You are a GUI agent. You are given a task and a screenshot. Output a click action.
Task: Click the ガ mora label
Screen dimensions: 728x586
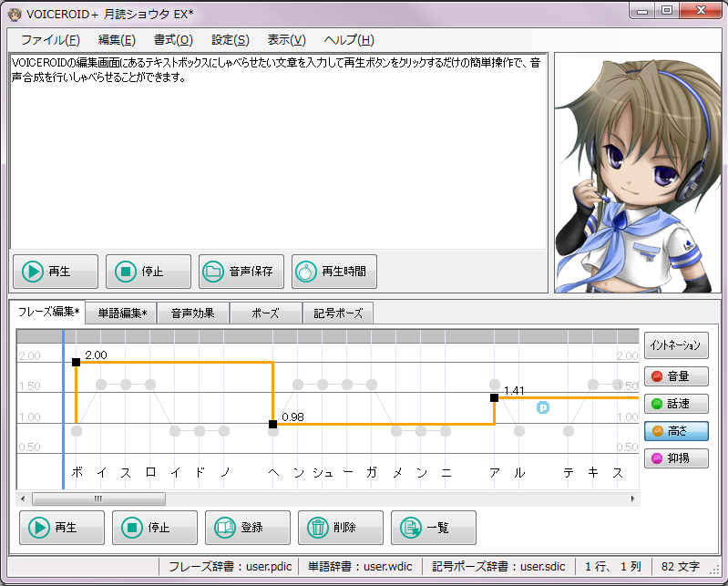pyautogui.click(x=372, y=472)
